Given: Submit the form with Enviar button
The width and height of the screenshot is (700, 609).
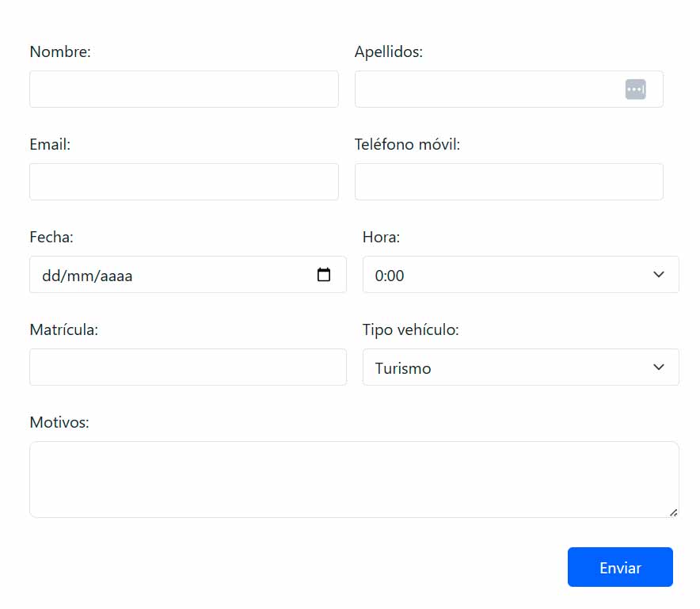Looking at the screenshot, I should pos(620,567).
